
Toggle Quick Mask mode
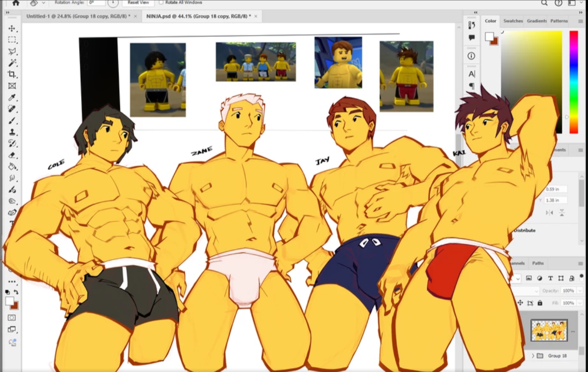click(12, 317)
